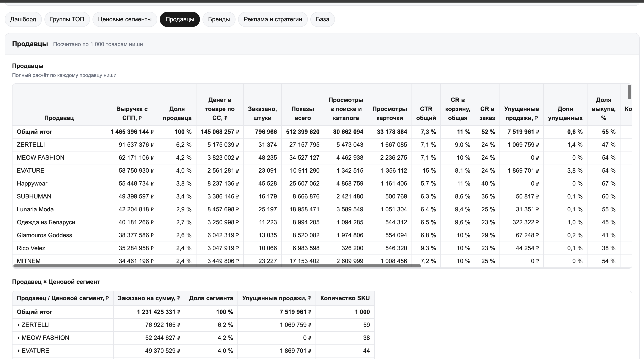Open Ценовые сегменты tab
Viewport: 644px width, 359px height.
[x=125, y=19]
